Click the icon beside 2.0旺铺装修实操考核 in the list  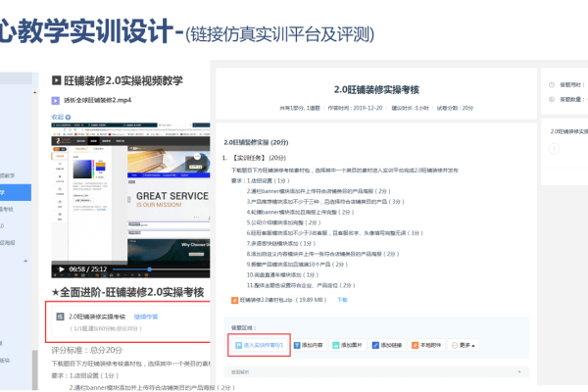[x=60, y=317]
